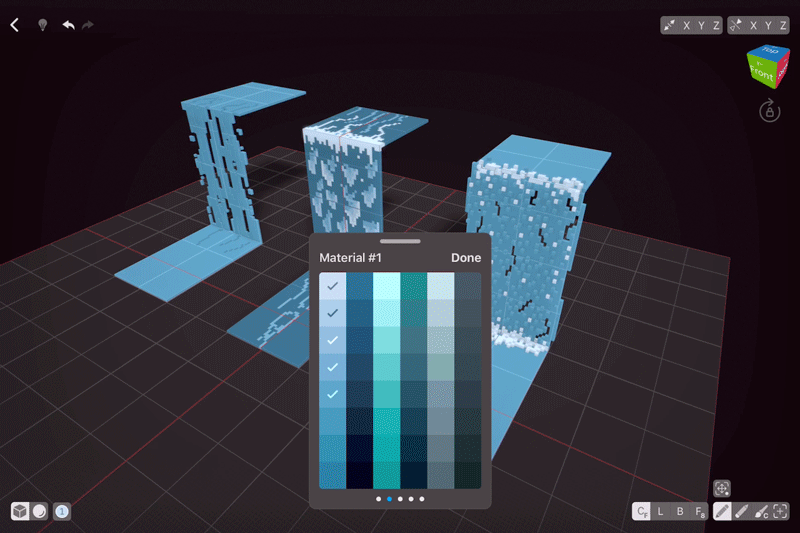The height and width of the screenshot is (533, 800).
Task: Toggle the camera rotation lock icon
Action: (769, 111)
